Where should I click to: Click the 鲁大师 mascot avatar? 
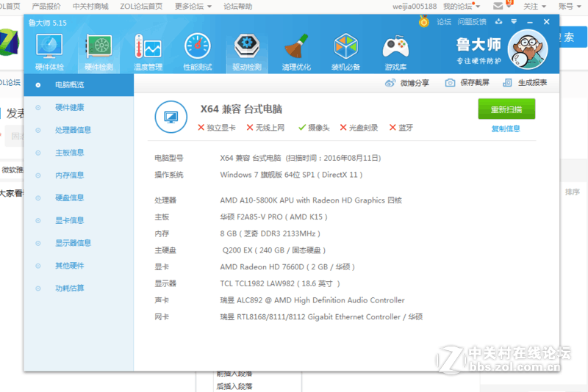pyautogui.click(x=528, y=49)
